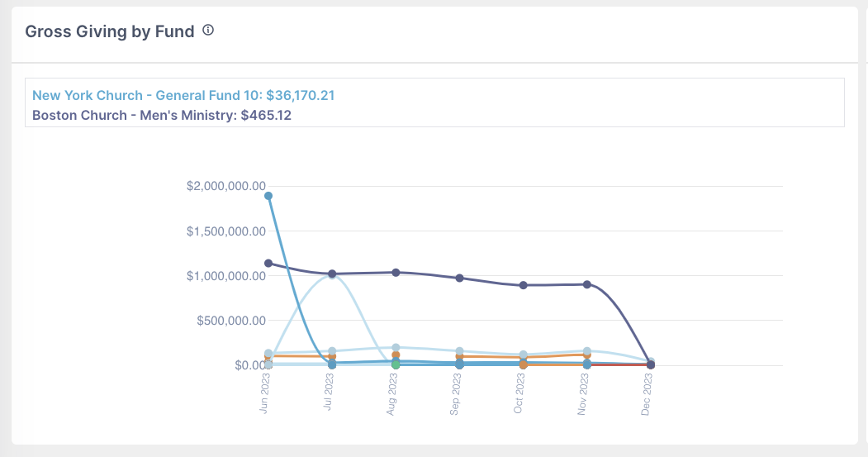Click the info icon beside Gross Giving by Fund
The image size is (868, 457).
(208, 31)
